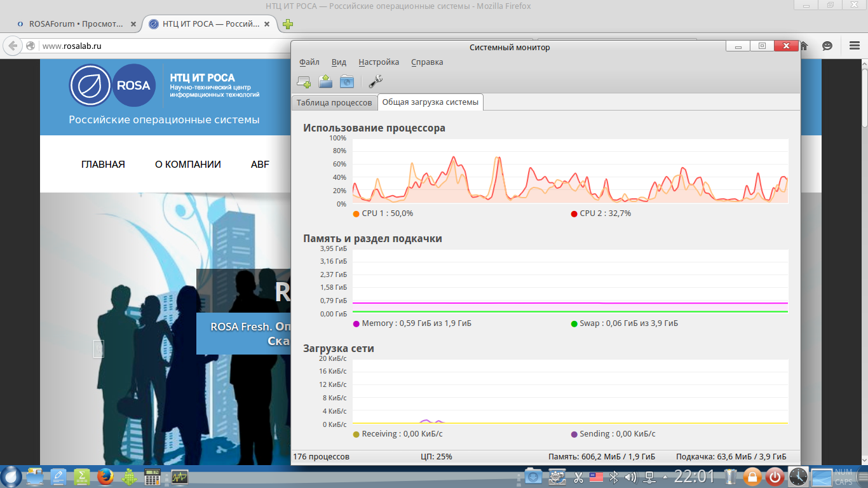
Task: Click the ABF navigation link
Action: [260, 165]
